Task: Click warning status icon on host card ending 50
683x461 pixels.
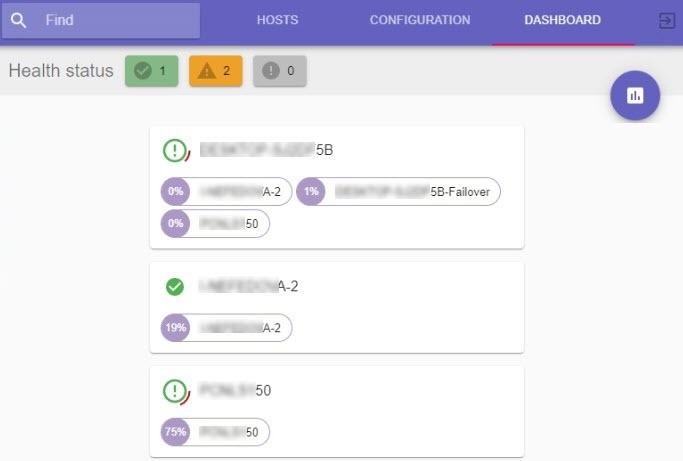Action: pyautogui.click(x=176, y=391)
